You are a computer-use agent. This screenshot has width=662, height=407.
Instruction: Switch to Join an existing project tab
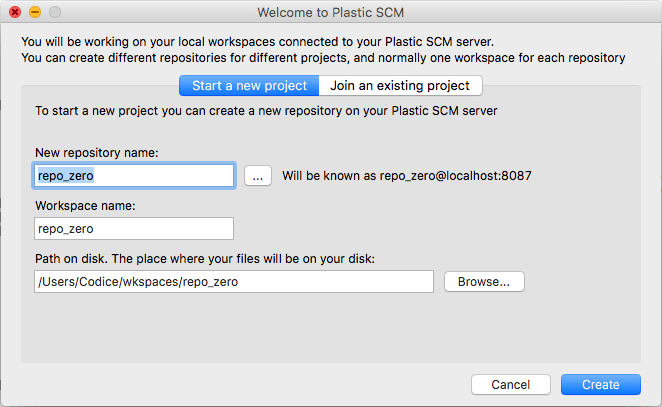pos(400,86)
